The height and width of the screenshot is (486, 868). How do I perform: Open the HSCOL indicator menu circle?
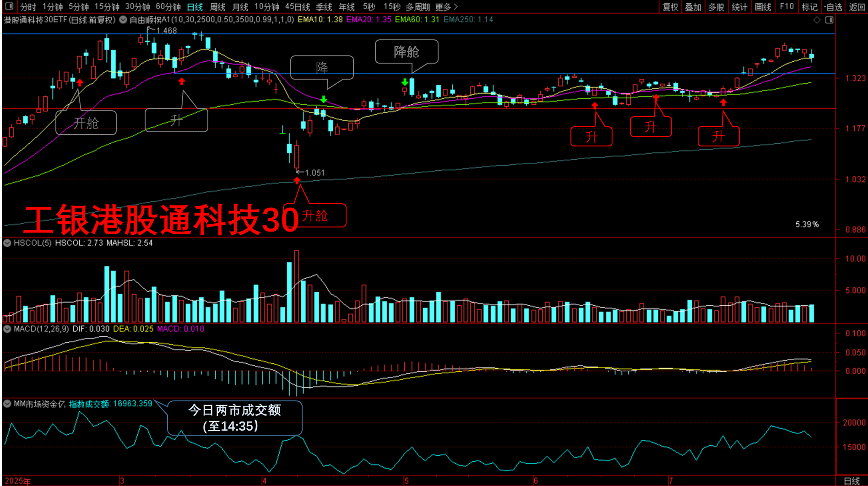[x=7, y=243]
